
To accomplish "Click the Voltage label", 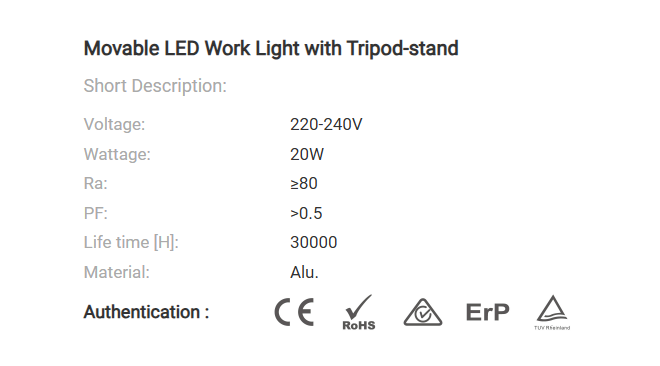I will [x=114, y=125].
